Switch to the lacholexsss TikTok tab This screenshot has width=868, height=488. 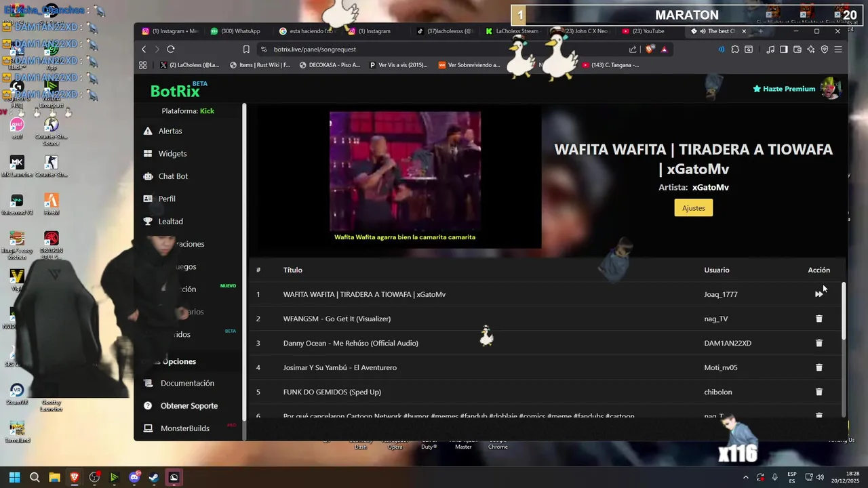(x=445, y=31)
